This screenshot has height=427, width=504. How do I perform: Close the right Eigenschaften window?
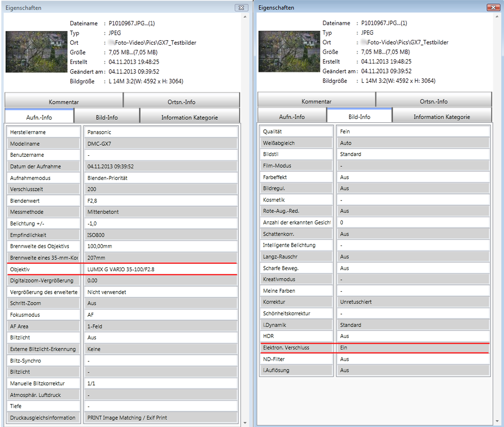pos(493,7)
